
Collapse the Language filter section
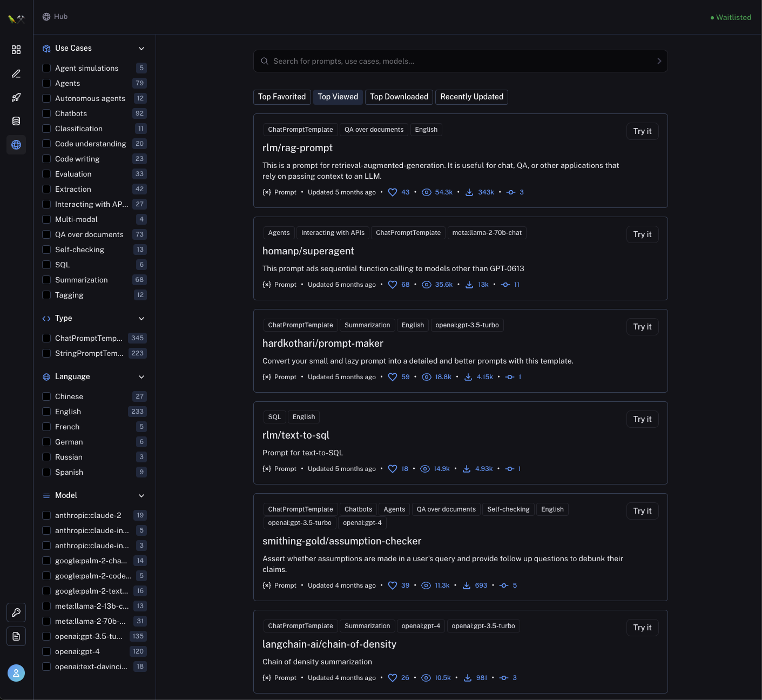[x=141, y=377]
